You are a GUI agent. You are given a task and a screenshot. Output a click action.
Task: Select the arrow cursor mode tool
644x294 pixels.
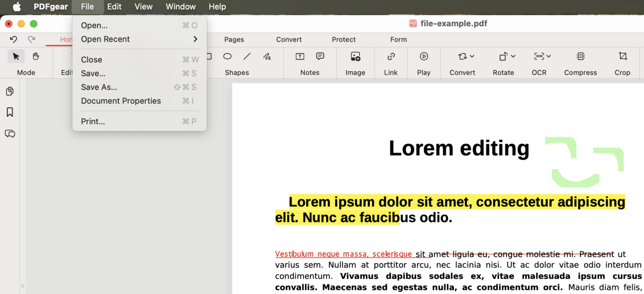pos(16,56)
